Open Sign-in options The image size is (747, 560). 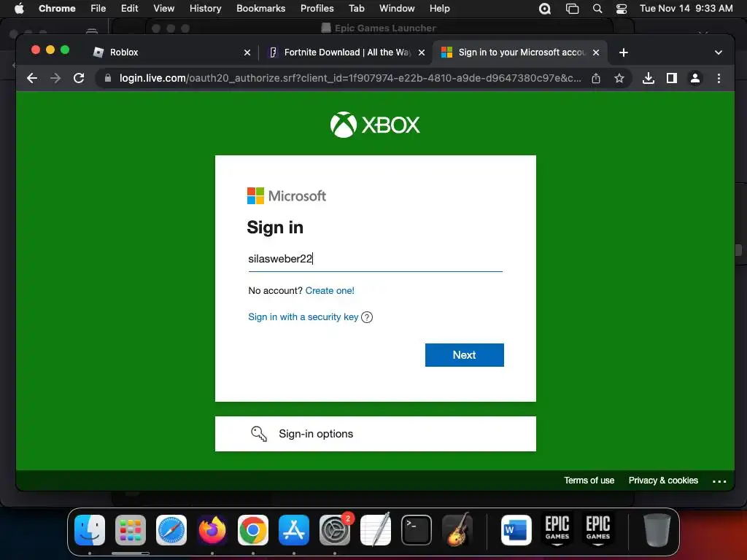376,434
